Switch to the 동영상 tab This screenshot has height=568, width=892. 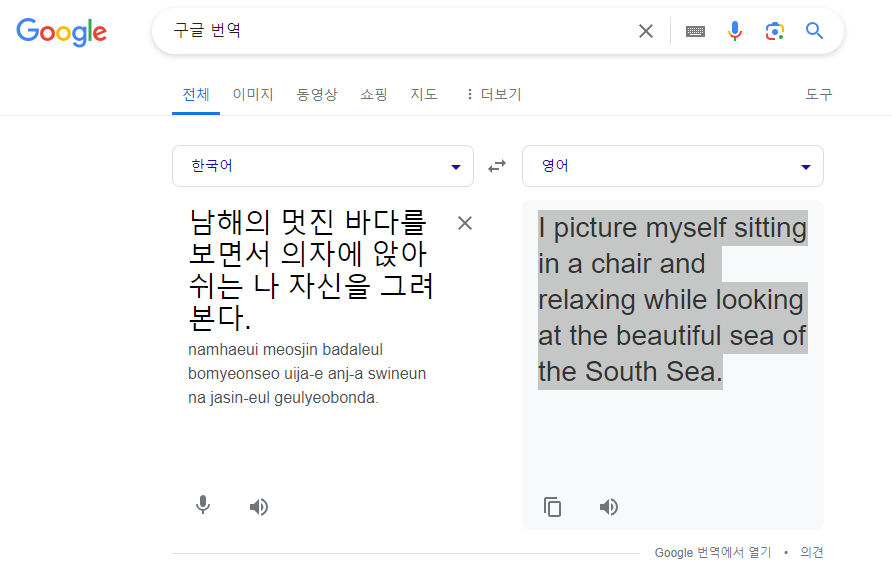pos(317,95)
